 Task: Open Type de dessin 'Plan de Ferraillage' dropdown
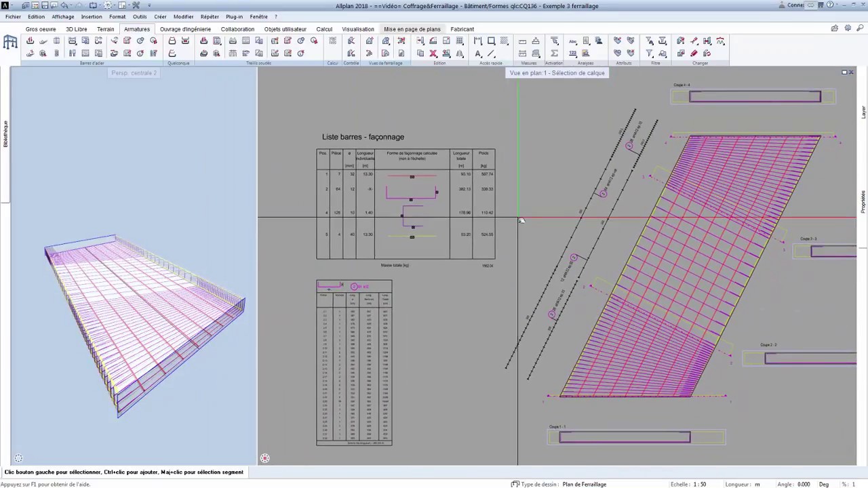tap(584, 484)
